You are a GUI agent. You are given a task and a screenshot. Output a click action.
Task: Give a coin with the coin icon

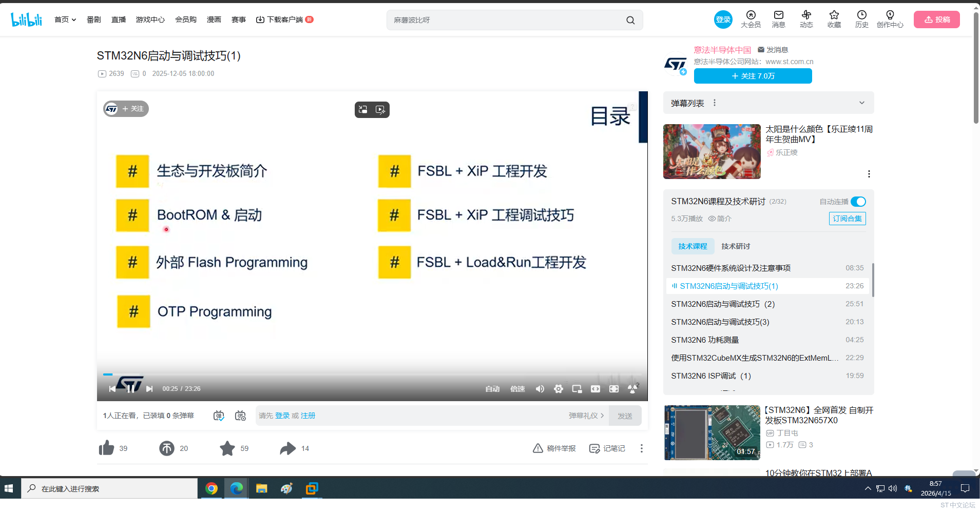click(x=166, y=448)
